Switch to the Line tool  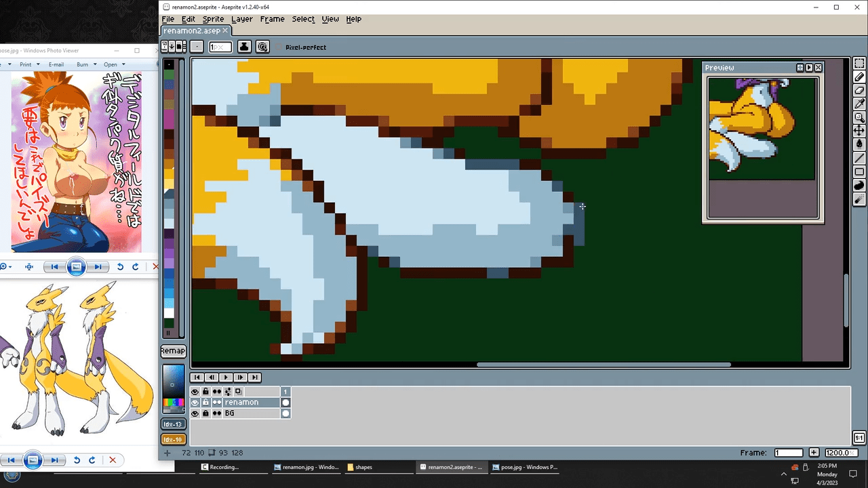point(859,158)
